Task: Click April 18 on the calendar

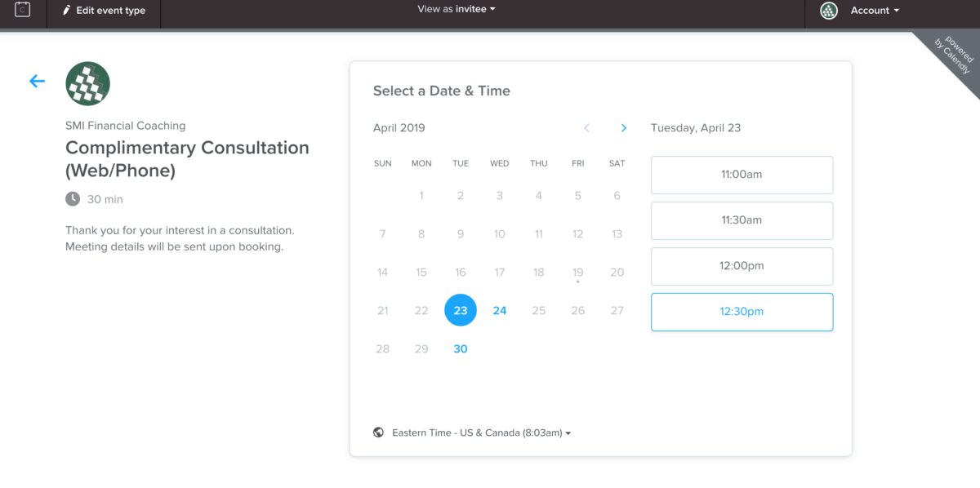Action: point(539,273)
